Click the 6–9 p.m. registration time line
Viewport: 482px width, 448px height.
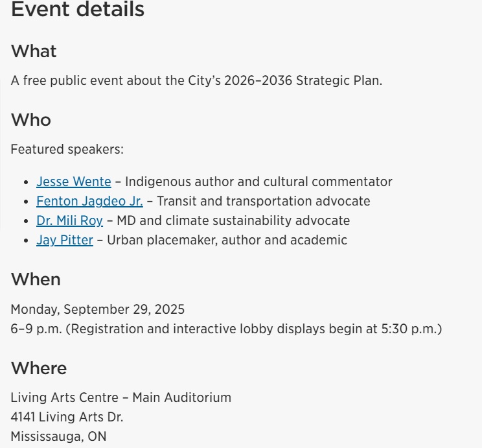click(226, 329)
